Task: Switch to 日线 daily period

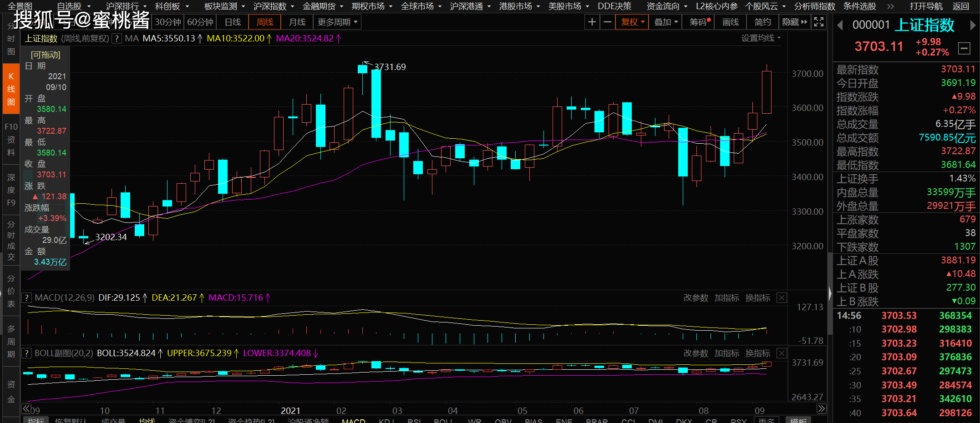Action: point(233,22)
